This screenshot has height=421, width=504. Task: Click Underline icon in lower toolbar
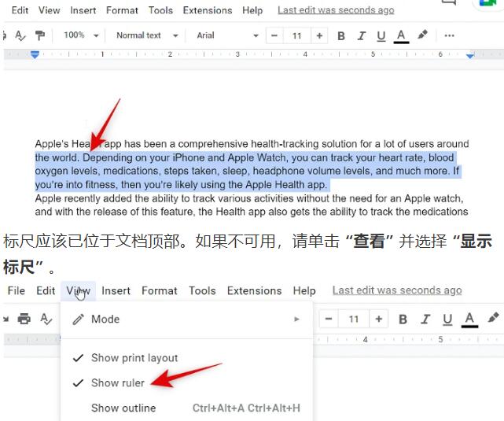[x=447, y=319]
